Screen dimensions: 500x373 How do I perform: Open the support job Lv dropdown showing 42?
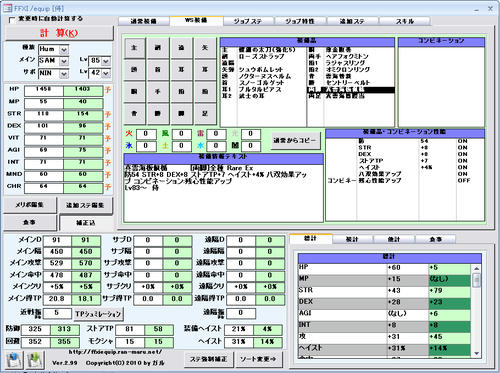pyautogui.click(x=106, y=73)
